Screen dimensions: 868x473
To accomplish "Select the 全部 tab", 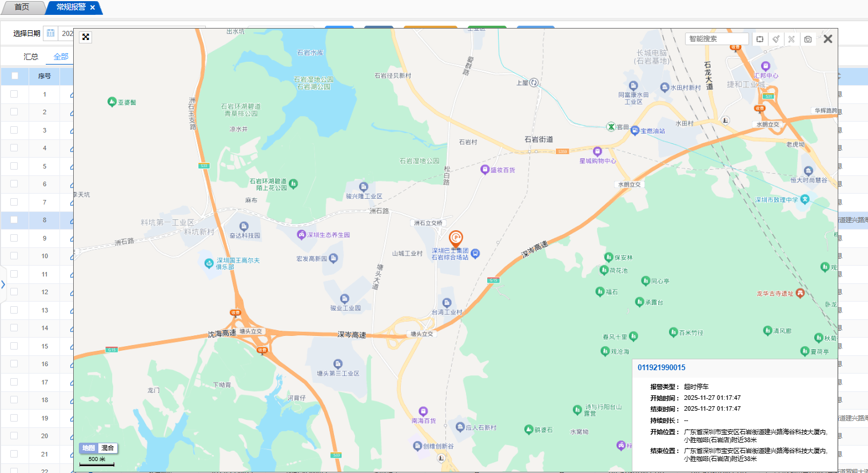I will [61, 57].
